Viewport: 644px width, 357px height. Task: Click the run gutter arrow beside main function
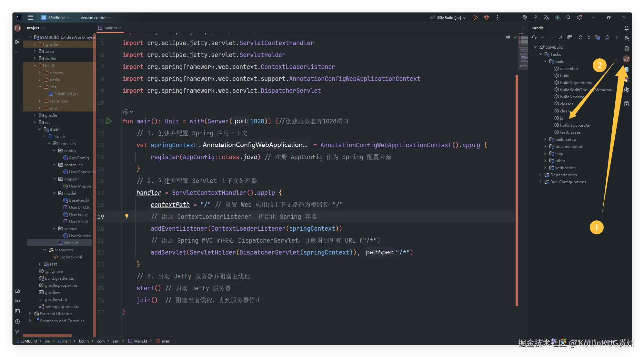[x=109, y=121]
